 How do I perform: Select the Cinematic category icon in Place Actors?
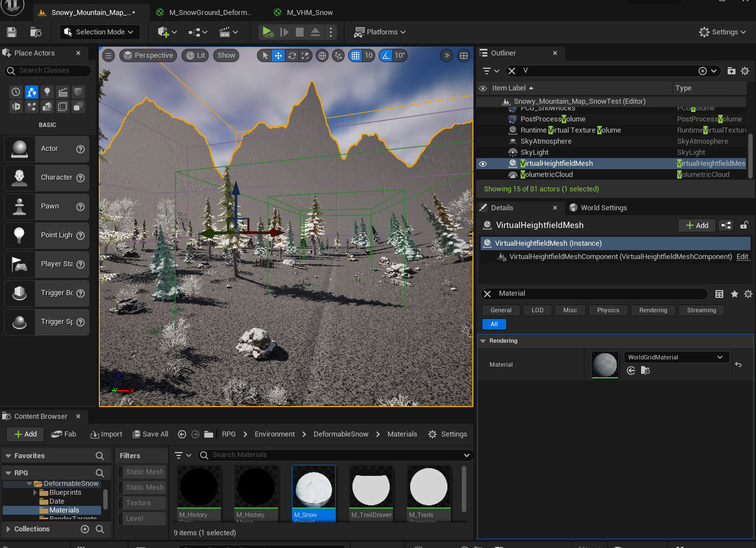pos(63,92)
